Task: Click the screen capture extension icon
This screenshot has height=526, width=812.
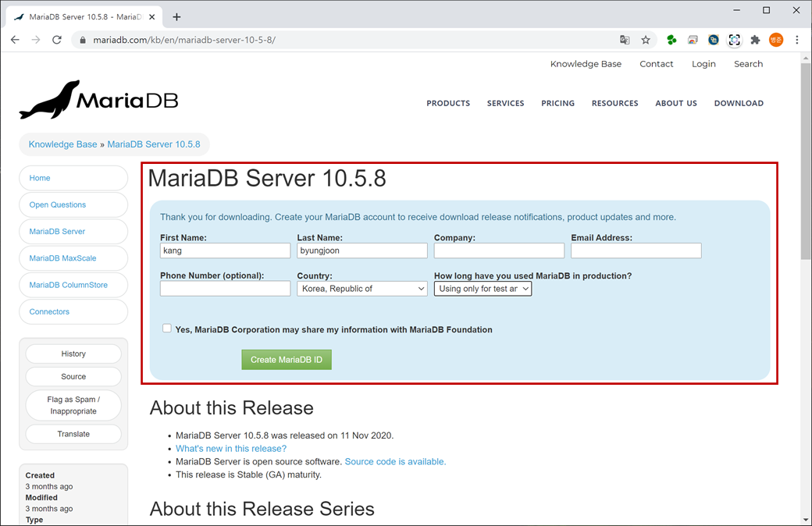Action: pos(735,40)
